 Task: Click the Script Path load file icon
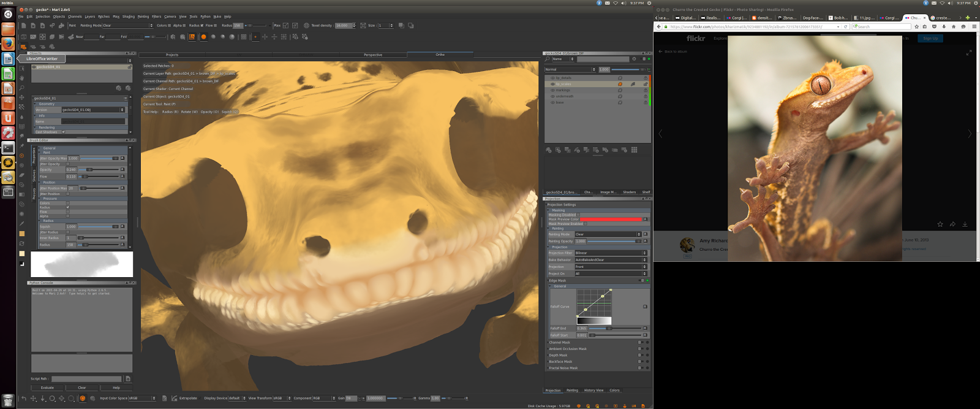pos(128,378)
